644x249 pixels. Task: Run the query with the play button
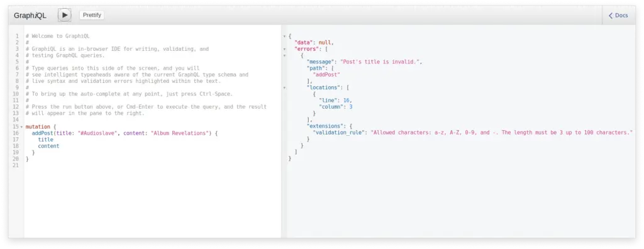coord(65,15)
